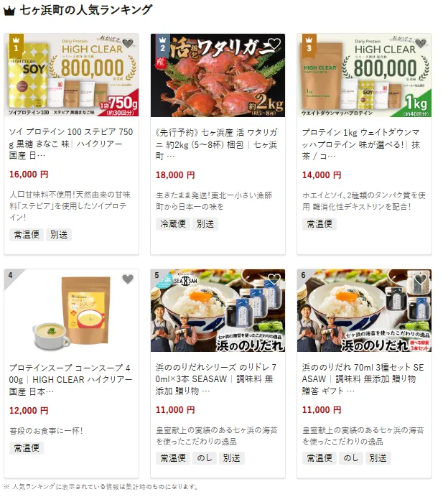Click the gold rank 1 crown badge
Image resolution: width=448 pixels, height=502 pixels.
point(16,45)
